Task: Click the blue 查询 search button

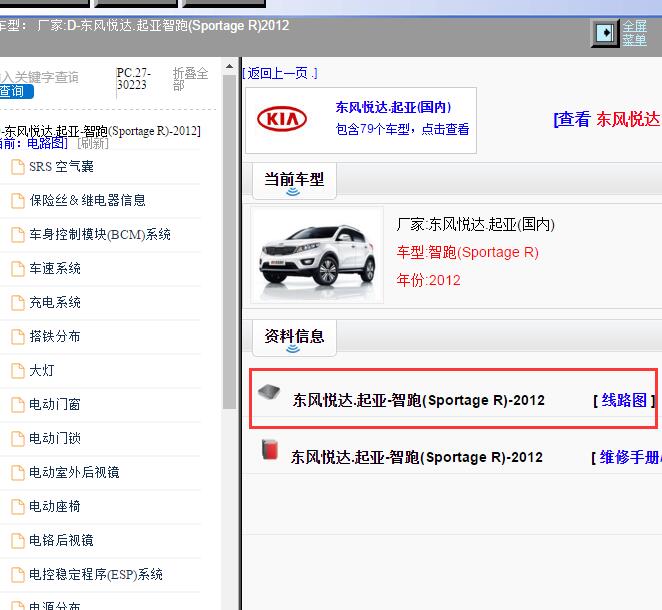Action: 16,91
